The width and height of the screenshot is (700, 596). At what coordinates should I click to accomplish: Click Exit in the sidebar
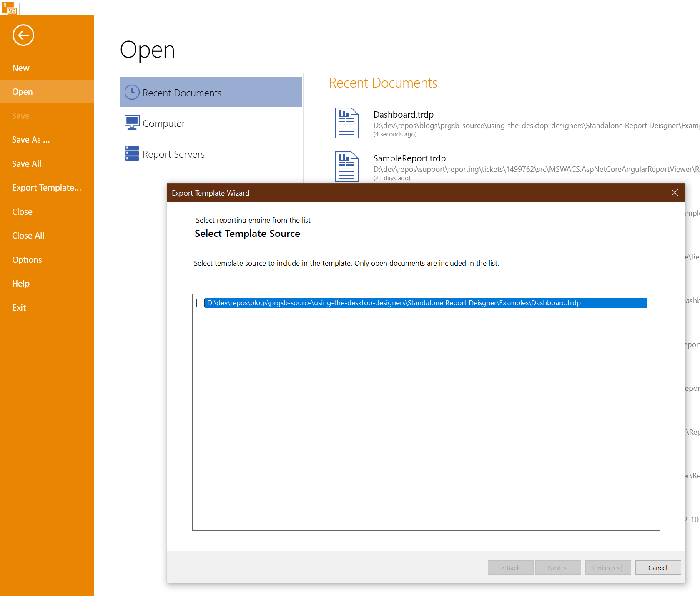click(19, 307)
